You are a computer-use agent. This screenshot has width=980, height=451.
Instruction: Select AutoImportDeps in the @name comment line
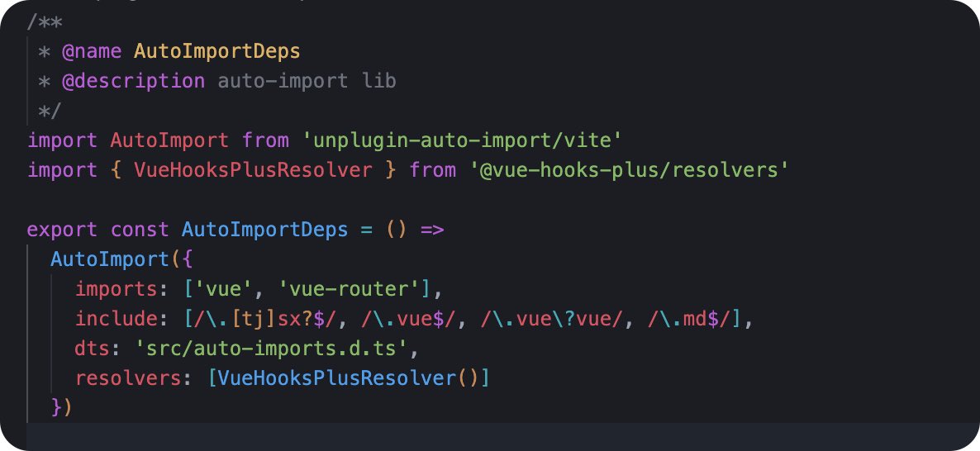216,51
